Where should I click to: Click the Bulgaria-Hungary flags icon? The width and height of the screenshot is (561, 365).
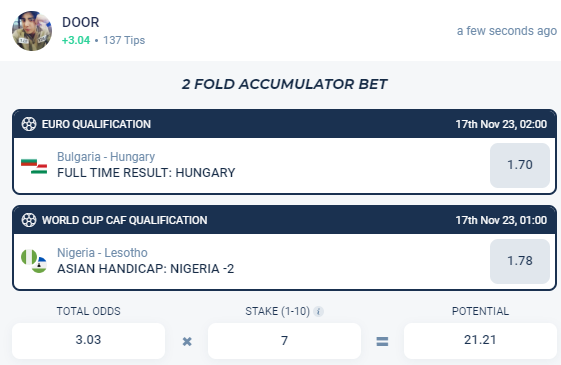tap(34, 166)
